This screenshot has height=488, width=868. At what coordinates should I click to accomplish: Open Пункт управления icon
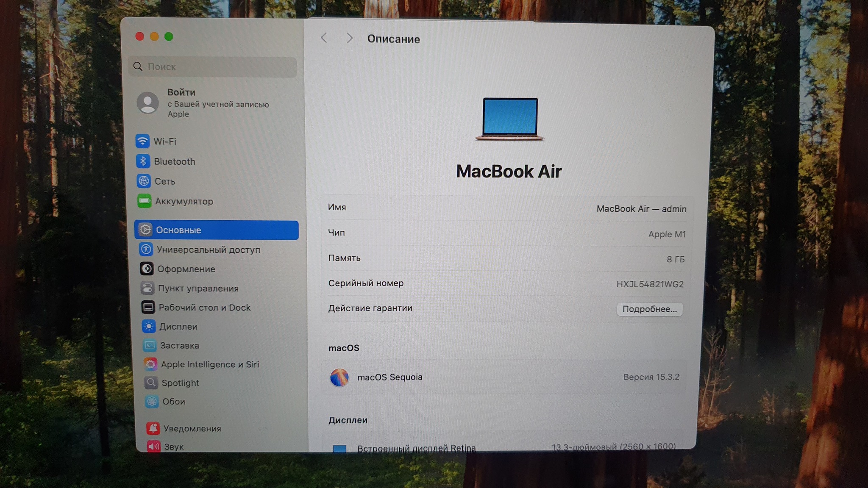147,288
